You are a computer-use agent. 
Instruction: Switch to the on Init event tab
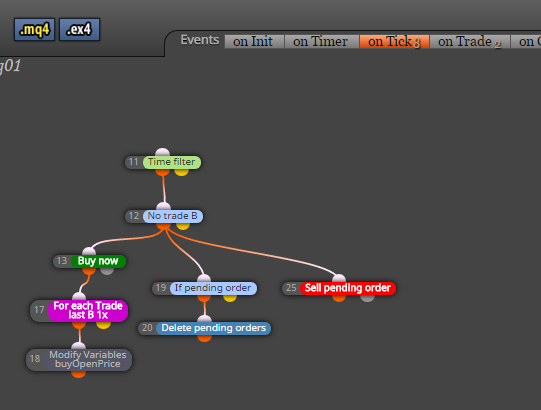pos(254,42)
